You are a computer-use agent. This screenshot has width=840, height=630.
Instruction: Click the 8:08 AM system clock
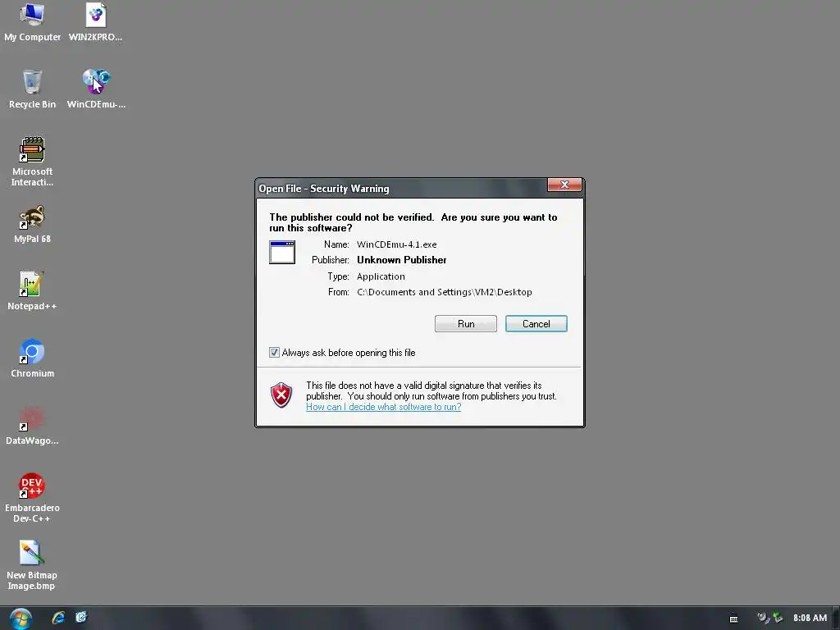coord(810,618)
